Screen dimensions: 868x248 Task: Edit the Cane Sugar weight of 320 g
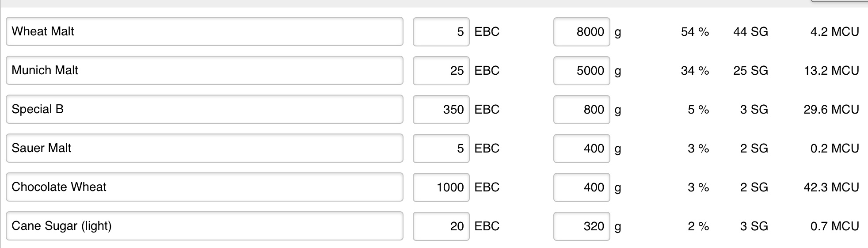point(581,226)
